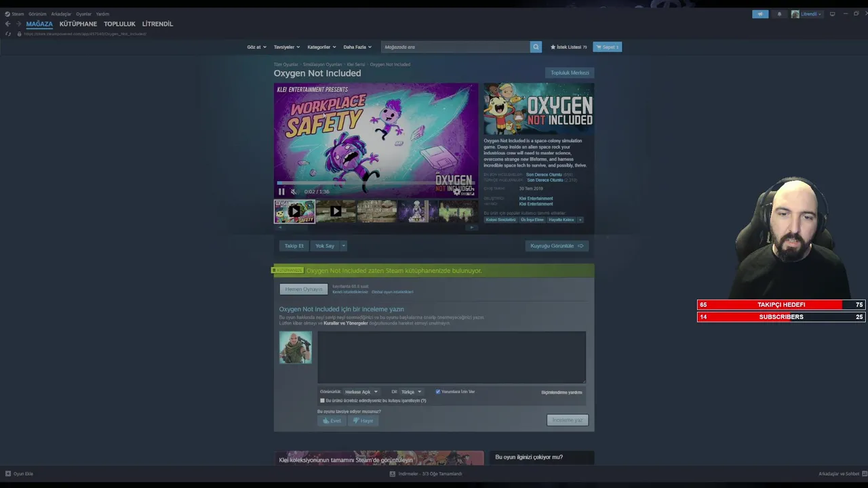Open the Steam menu
The width and height of the screenshot is (868, 488).
(14, 14)
